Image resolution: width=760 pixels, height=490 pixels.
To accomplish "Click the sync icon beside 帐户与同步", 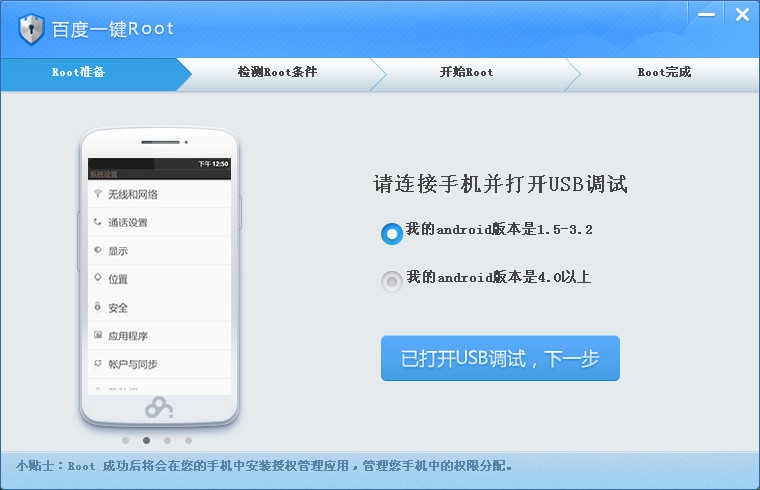I will click(98, 363).
